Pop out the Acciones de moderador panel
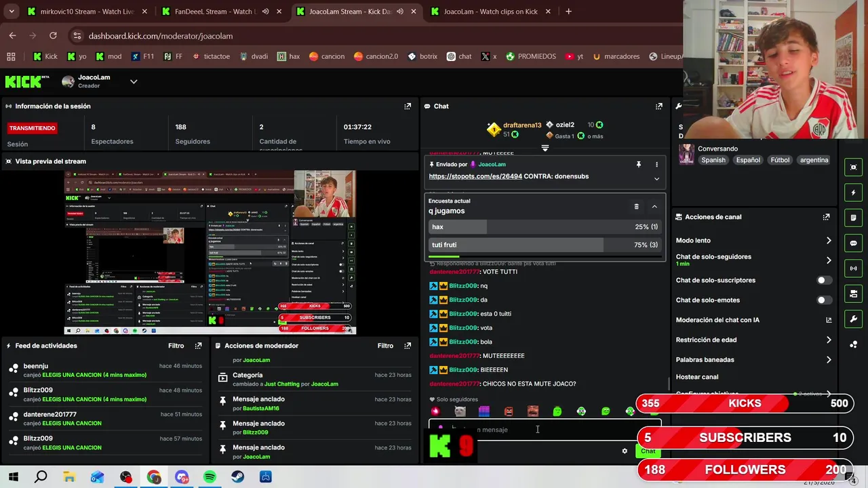Image resolution: width=868 pixels, height=488 pixels. [x=408, y=346]
